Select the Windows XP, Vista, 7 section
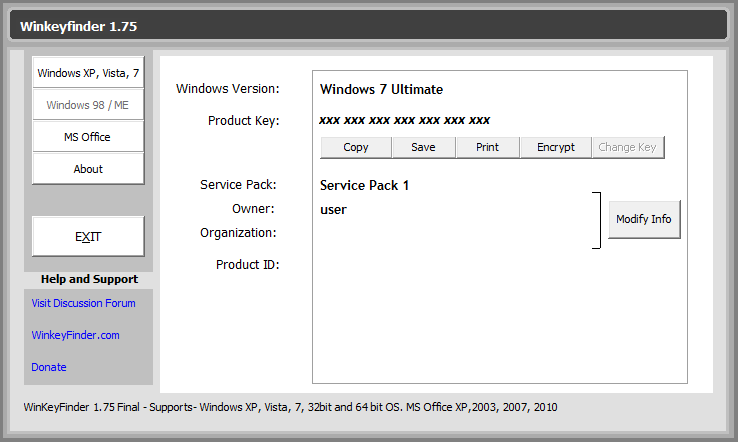738x442 pixels. click(x=88, y=73)
